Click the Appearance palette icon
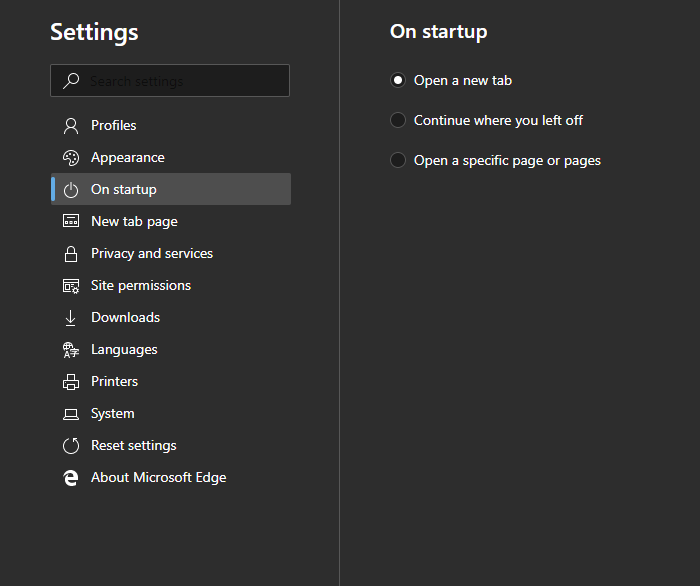The image size is (700, 586). coord(71,157)
